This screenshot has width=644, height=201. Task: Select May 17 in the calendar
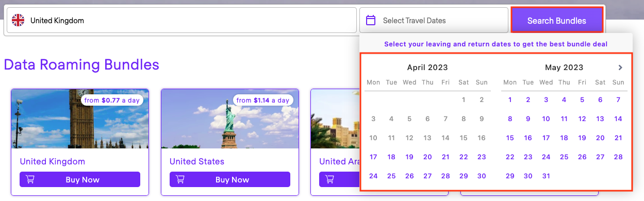point(546,138)
